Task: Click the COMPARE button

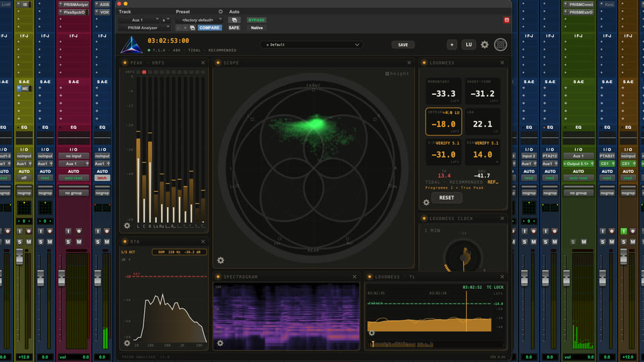Action: (209, 27)
